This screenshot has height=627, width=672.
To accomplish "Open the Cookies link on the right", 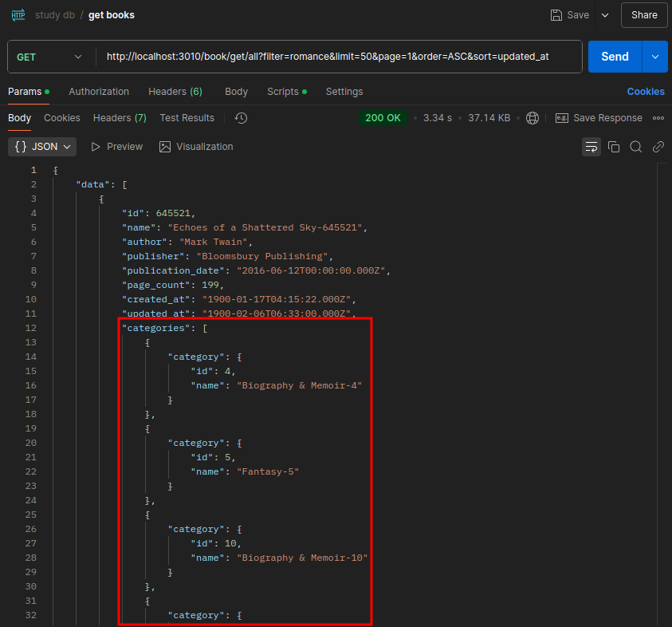I will pyautogui.click(x=646, y=92).
